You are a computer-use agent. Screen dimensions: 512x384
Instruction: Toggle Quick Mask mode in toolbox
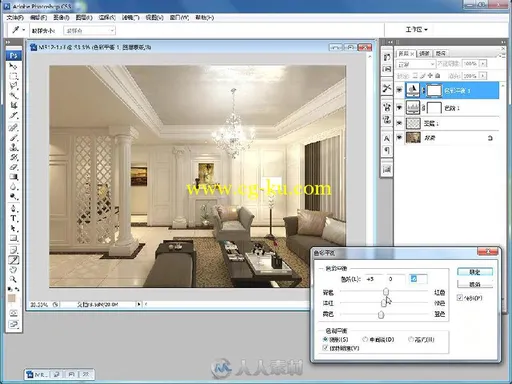13,313
